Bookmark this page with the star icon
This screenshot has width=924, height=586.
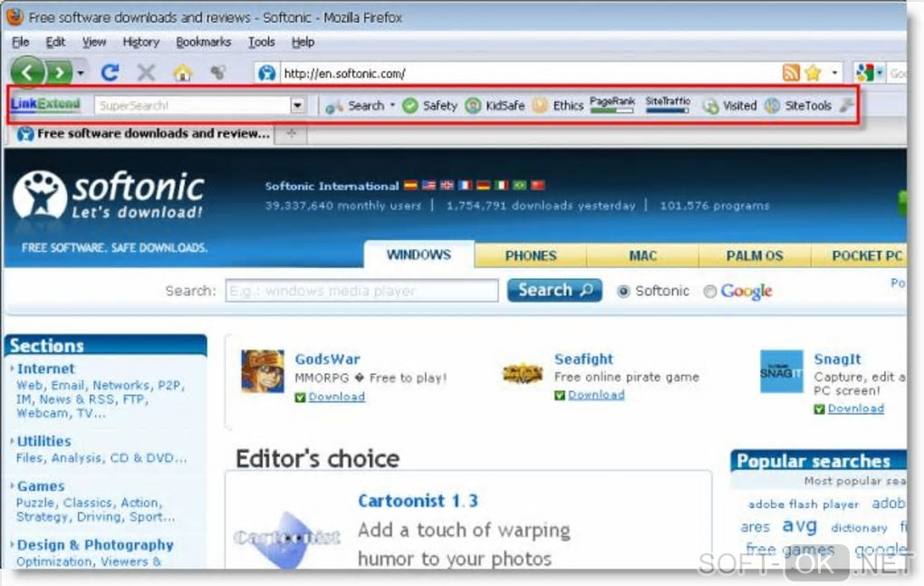pyautogui.click(x=813, y=72)
